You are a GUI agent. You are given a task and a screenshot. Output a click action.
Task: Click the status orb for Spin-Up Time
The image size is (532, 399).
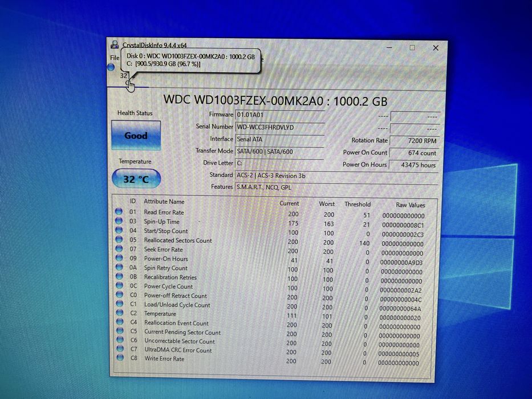point(119,221)
